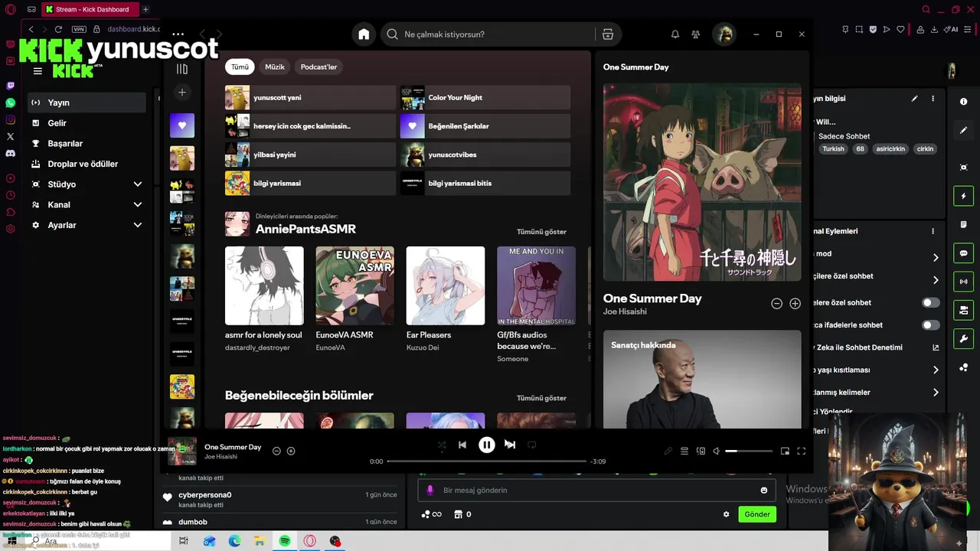Screen dimensions: 980x551
Task: Add the track to library with bottom-bar plus icon
Action: click(291, 452)
